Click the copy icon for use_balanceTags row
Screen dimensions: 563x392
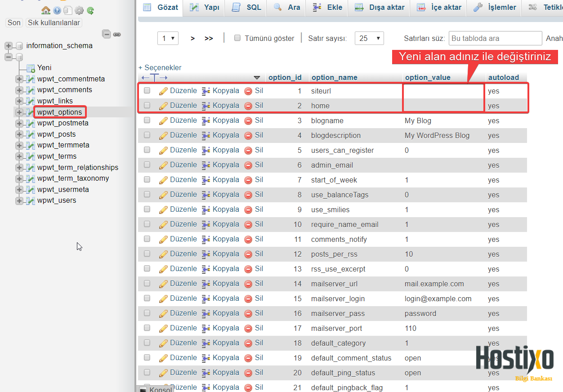tap(206, 195)
